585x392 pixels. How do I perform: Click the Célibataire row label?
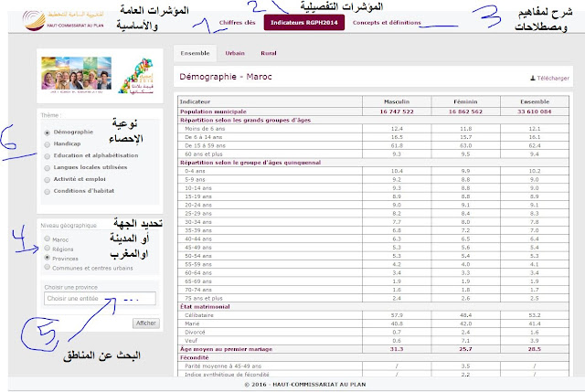(199, 315)
